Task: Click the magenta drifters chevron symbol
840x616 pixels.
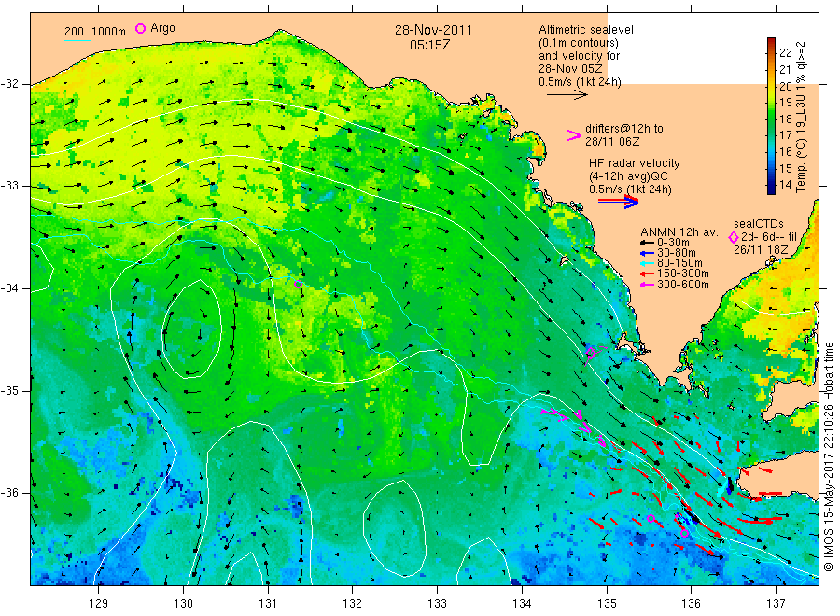Action: 574,135
